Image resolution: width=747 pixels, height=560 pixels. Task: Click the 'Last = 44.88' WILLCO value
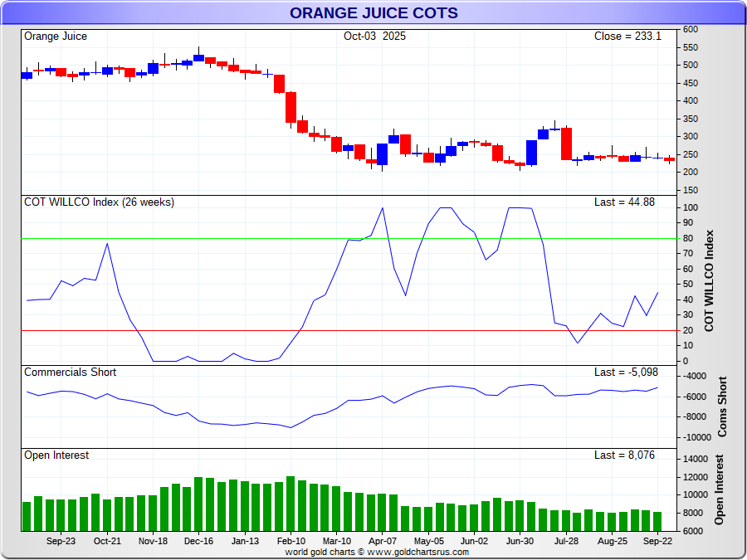coord(624,202)
